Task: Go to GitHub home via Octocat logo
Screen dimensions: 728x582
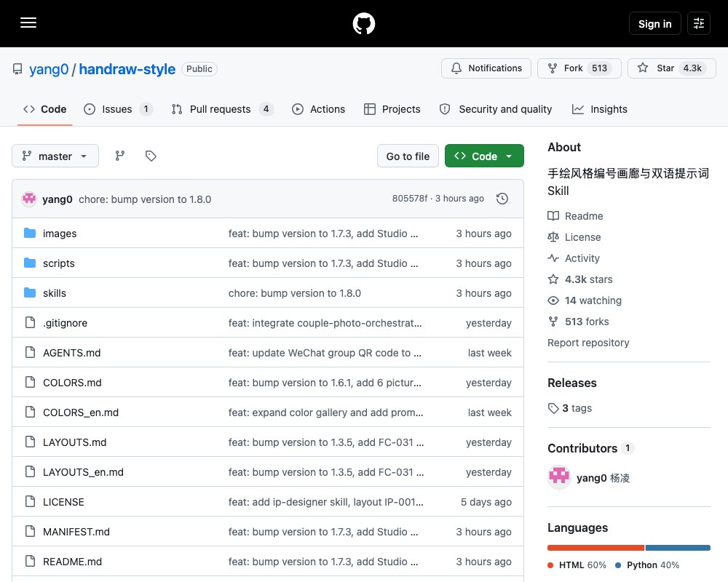Action: pyautogui.click(x=364, y=23)
